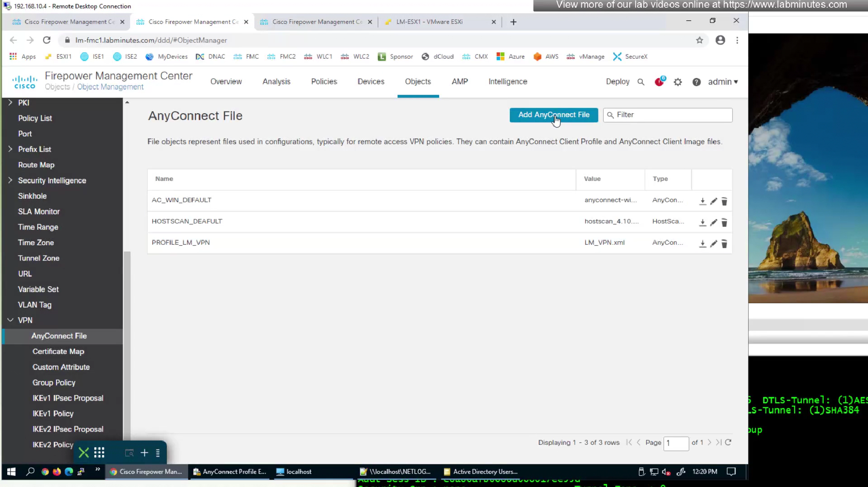Edit the HOSTSCAN_DEAFULT file entry

pos(713,222)
